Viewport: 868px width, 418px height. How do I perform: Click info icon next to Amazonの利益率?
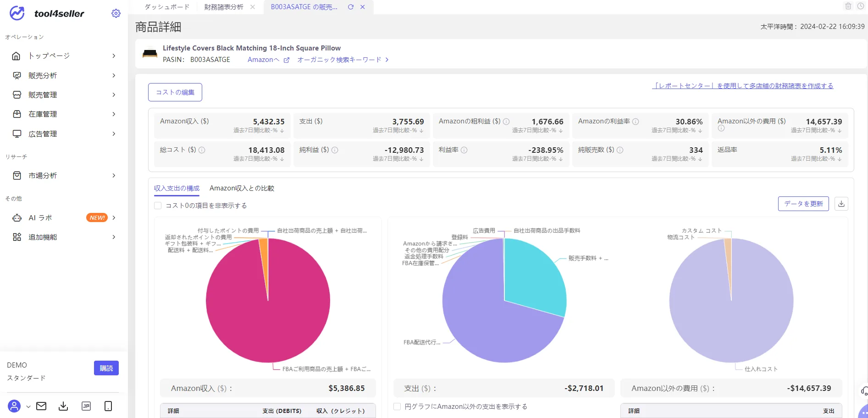tap(636, 122)
